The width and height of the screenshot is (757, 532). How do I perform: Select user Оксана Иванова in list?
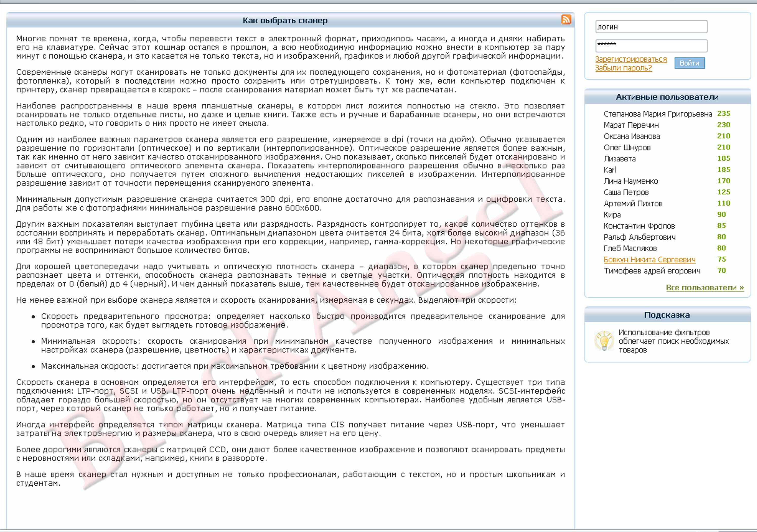tap(631, 136)
